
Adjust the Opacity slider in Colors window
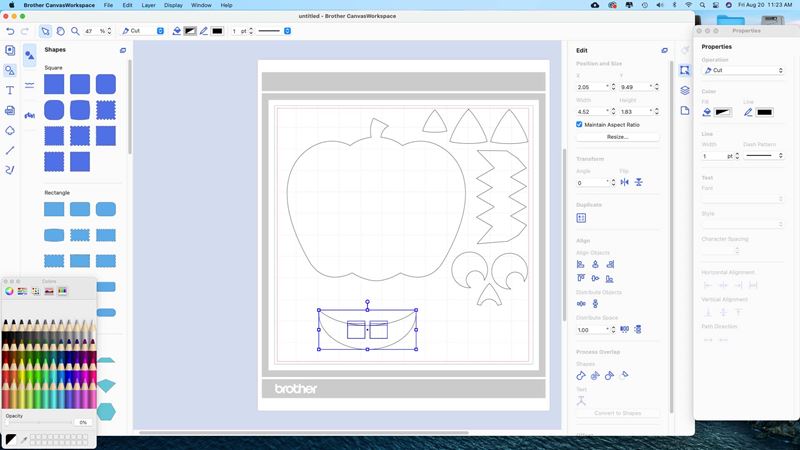[40, 423]
